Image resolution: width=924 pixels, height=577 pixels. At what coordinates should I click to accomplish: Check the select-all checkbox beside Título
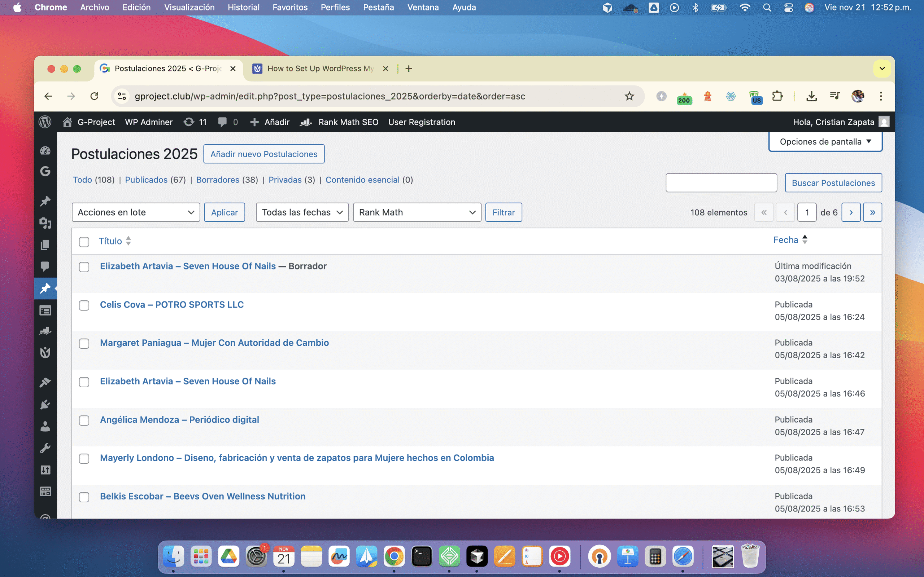[84, 242]
